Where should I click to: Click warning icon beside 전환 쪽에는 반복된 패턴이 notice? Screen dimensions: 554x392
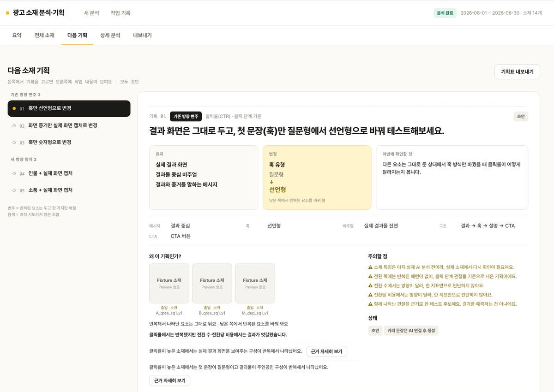point(370,276)
